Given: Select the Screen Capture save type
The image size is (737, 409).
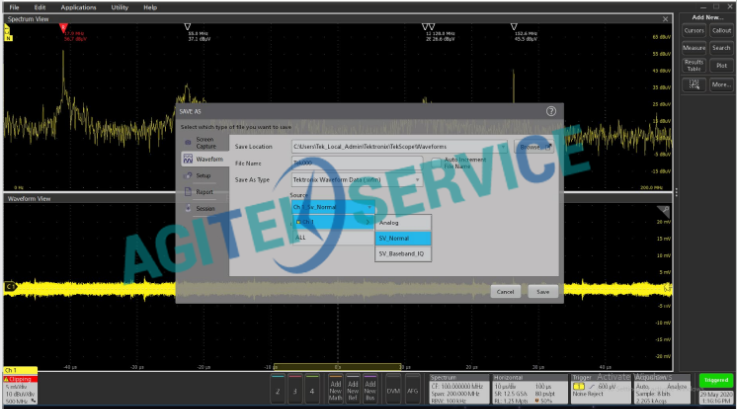Looking at the screenshot, I should (x=203, y=142).
